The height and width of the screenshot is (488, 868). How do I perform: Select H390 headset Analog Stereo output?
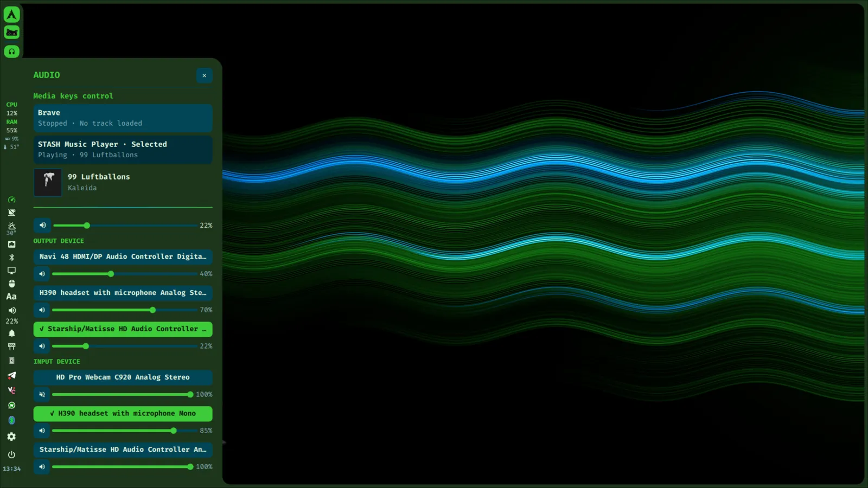click(x=123, y=293)
